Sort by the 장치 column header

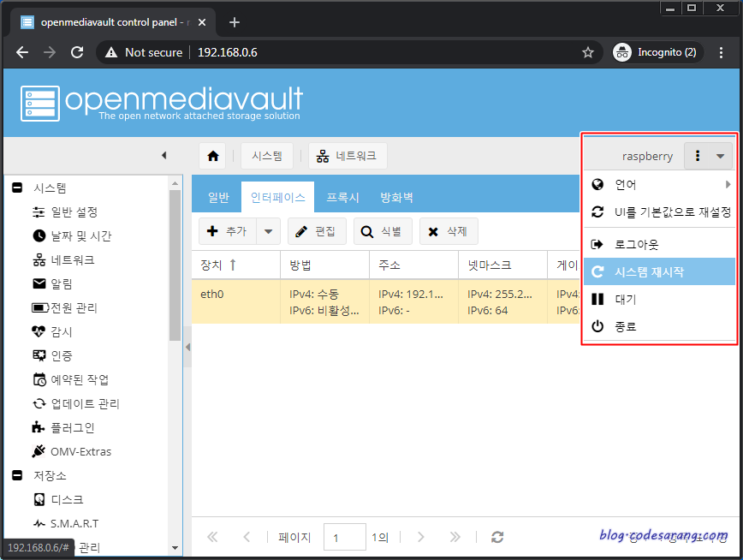(x=235, y=265)
